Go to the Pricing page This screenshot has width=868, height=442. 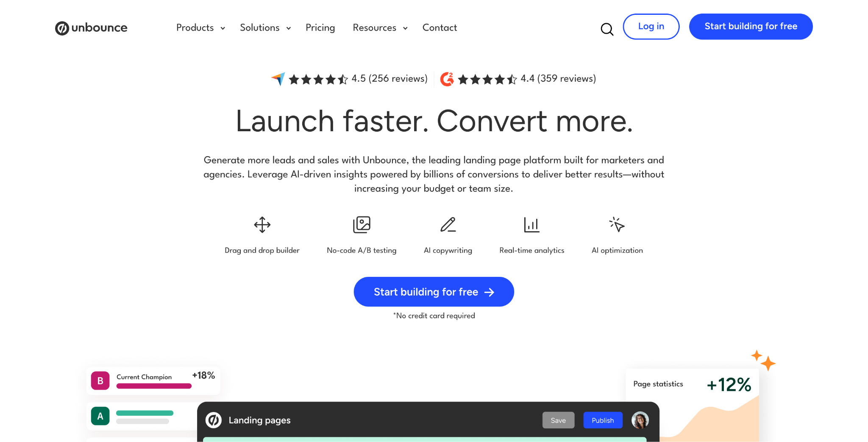(320, 28)
